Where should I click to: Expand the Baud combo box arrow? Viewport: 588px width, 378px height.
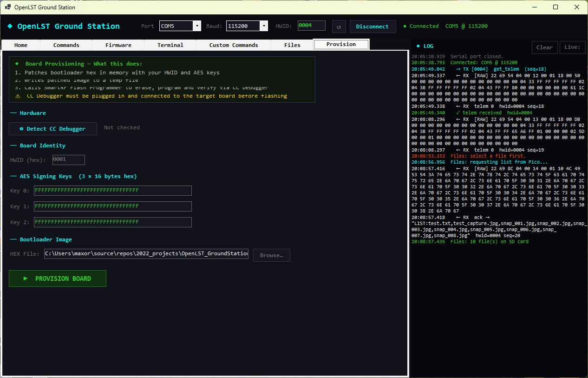264,26
